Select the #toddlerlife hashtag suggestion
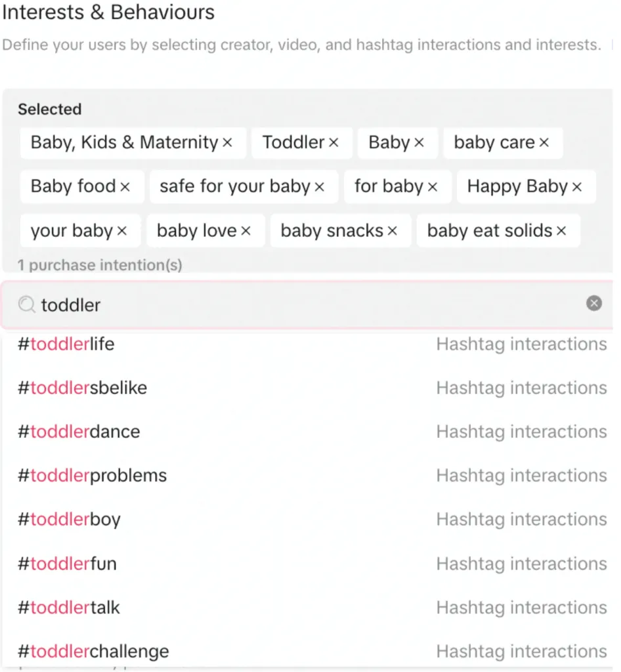The width and height of the screenshot is (621, 672). (66, 344)
